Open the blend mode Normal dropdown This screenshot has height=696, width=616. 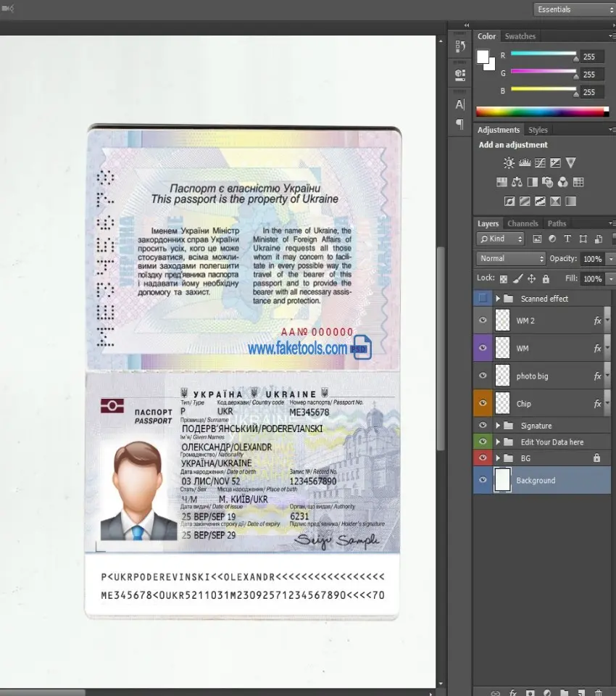click(x=511, y=259)
